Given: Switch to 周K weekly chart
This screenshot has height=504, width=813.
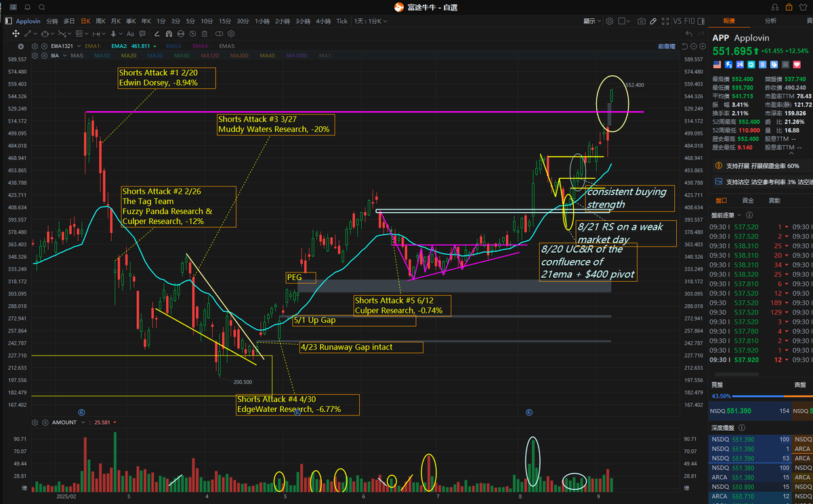Looking at the screenshot, I should click(100, 21).
